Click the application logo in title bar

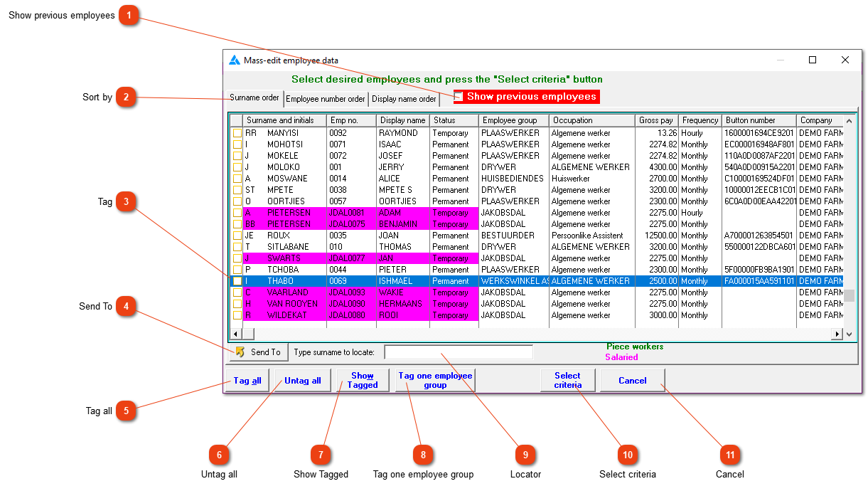[235, 60]
